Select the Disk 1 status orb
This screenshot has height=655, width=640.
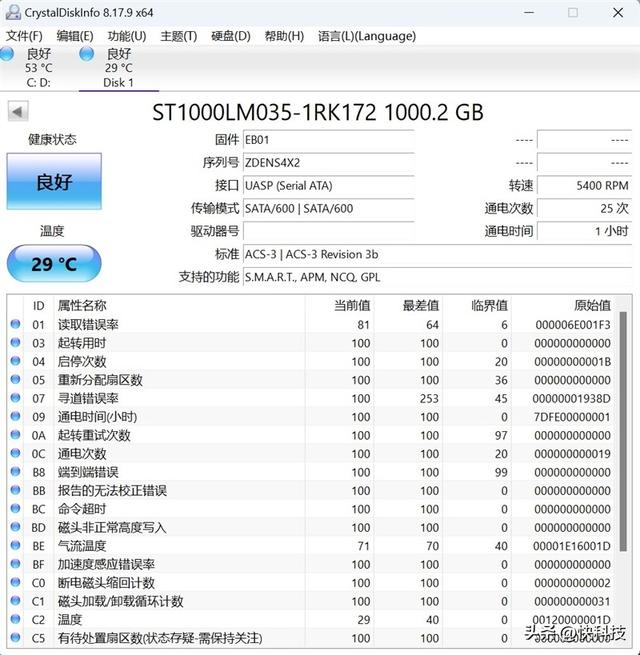pyautogui.click(x=86, y=53)
